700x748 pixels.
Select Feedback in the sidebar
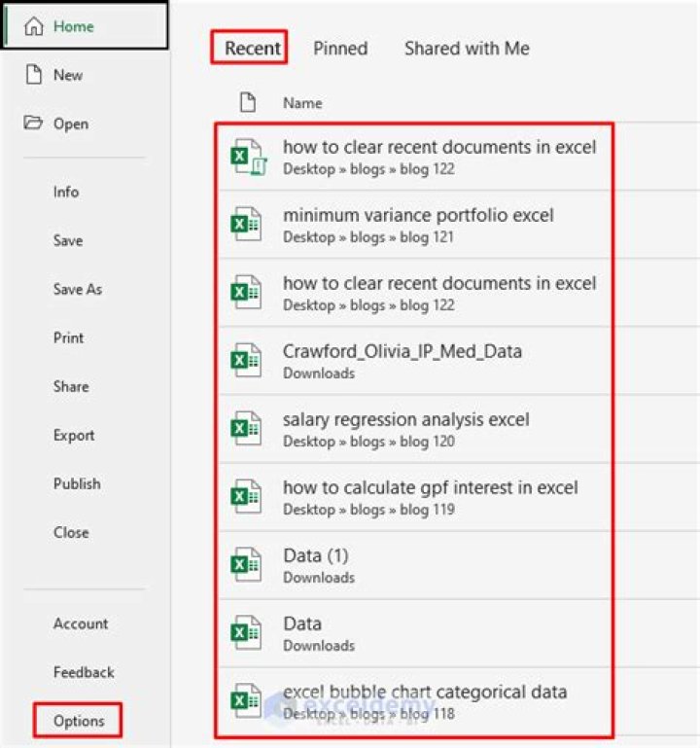[x=84, y=672]
